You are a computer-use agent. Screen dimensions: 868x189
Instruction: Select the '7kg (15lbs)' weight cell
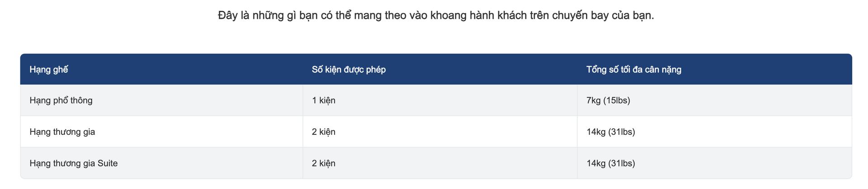pos(608,100)
